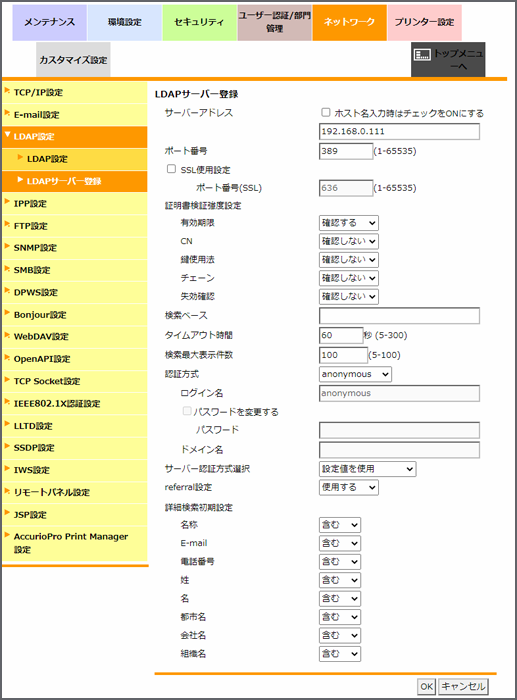The image size is (517, 700).
Task: Collapse the LDAP設定 section
Action: click(x=75, y=137)
